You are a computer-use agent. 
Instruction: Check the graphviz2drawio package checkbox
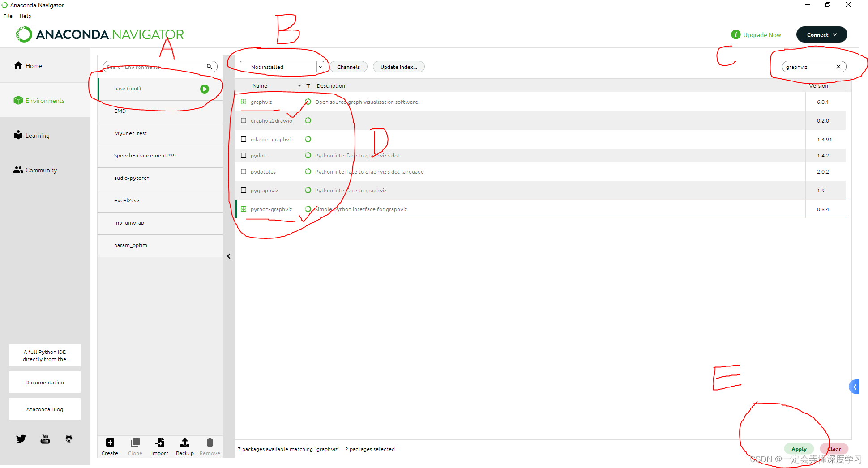coord(244,120)
